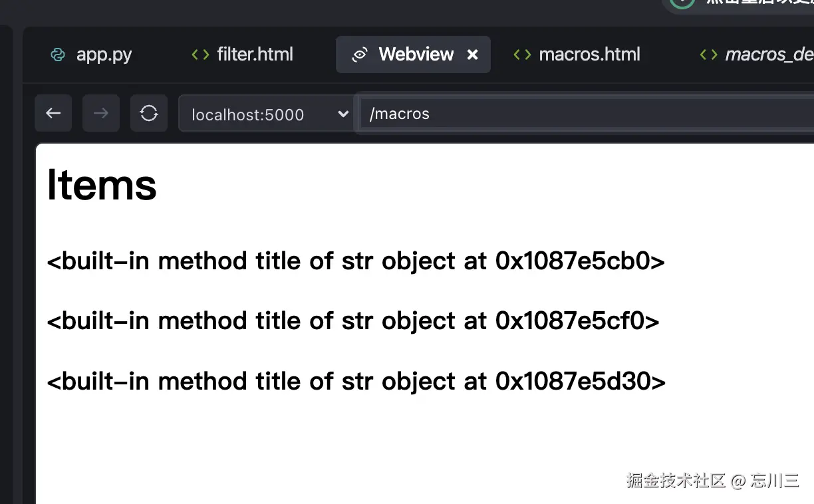This screenshot has height=504, width=814.
Task: Select the macros_de file tab
Action: click(x=768, y=55)
